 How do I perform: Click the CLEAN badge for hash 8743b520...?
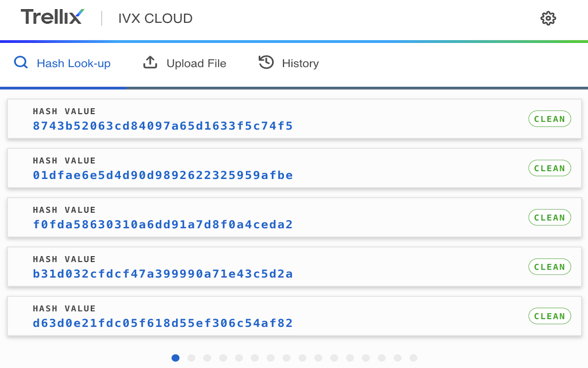[549, 119]
